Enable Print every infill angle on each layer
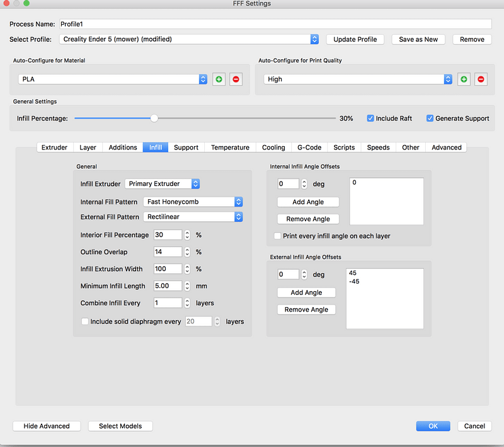504x447 pixels. (x=277, y=236)
